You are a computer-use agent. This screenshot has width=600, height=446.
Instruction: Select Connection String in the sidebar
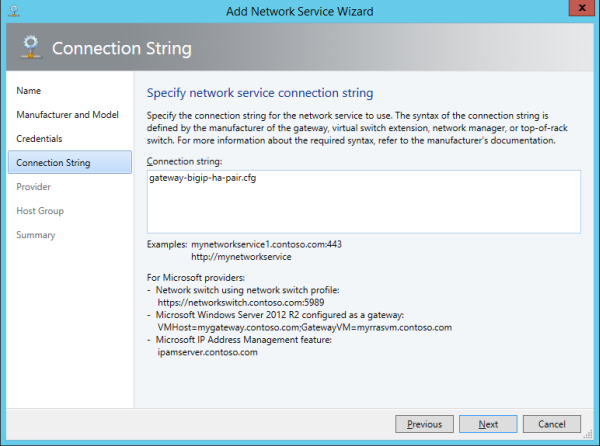point(53,163)
